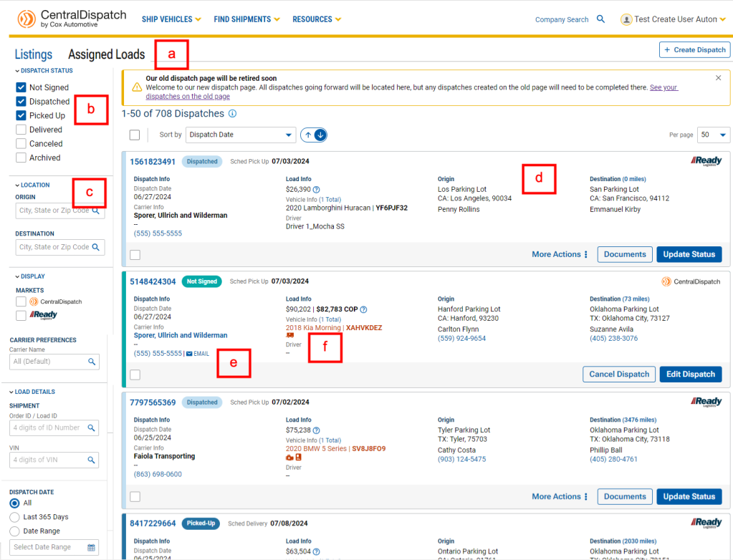
Task: Click the VIN search input field
Action: pos(47,460)
